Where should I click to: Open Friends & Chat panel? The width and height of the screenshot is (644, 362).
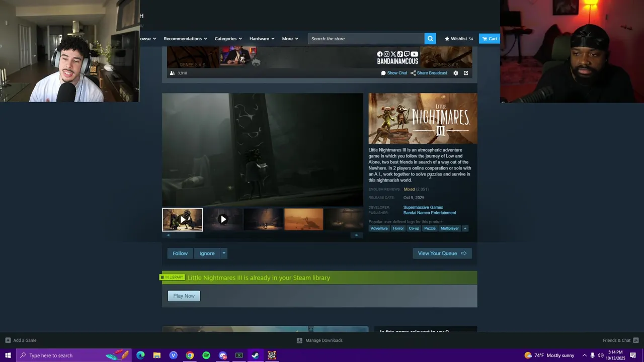[x=621, y=340]
